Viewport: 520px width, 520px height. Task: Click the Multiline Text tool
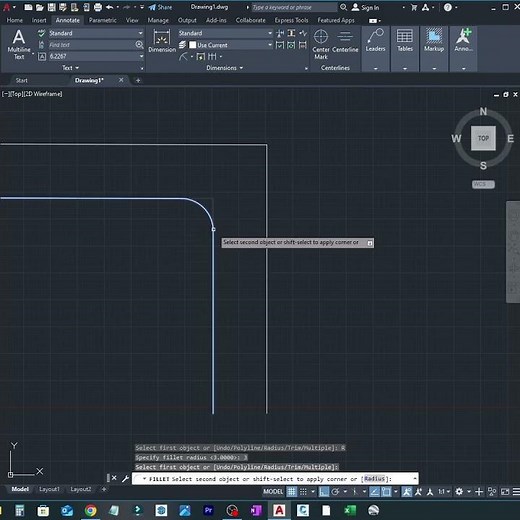pyautogui.click(x=19, y=44)
